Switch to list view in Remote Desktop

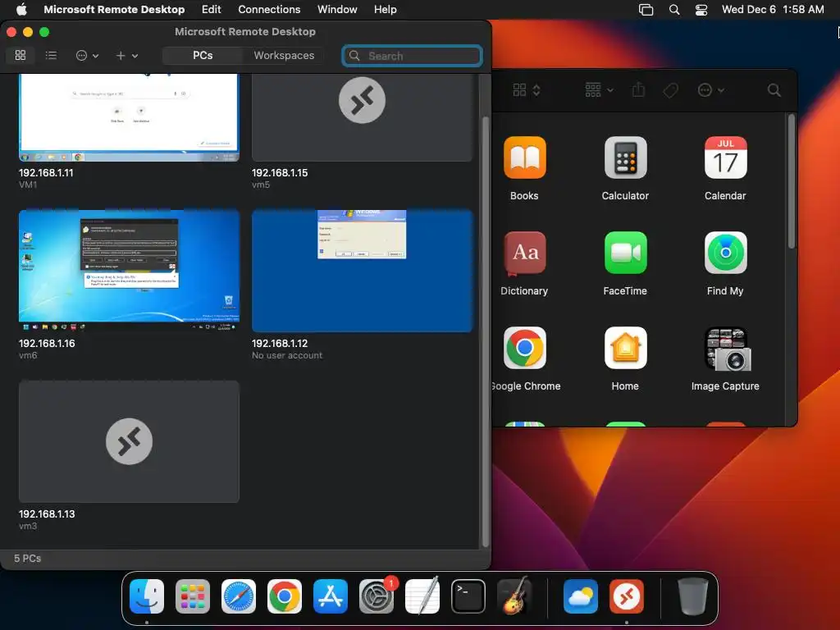point(51,55)
